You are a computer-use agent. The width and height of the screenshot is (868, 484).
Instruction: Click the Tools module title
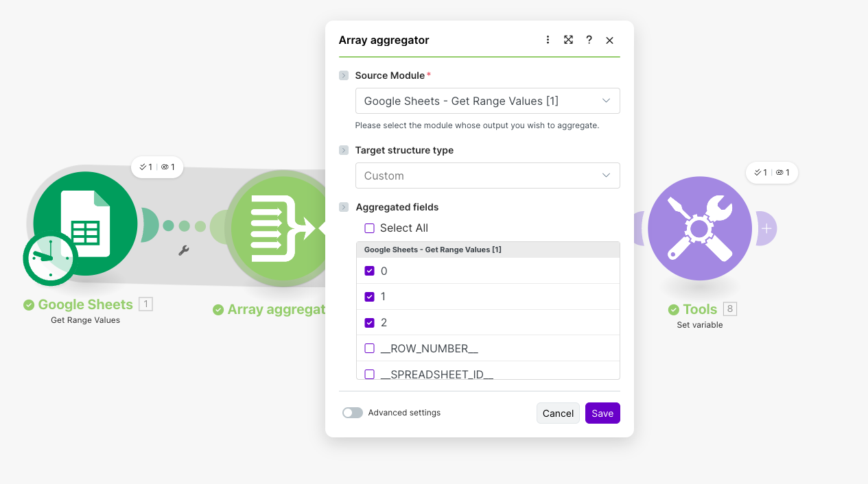point(700,309)
